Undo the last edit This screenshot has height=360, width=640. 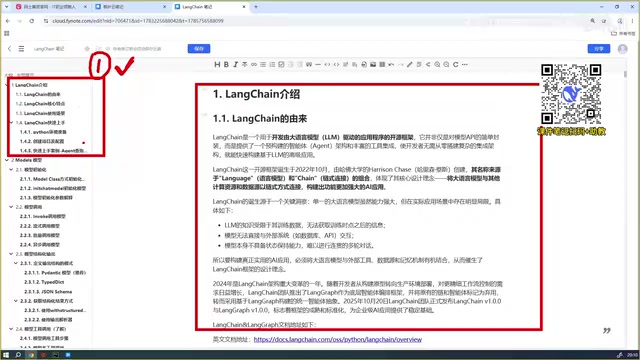pyautogui.click(x=391, y=64)
